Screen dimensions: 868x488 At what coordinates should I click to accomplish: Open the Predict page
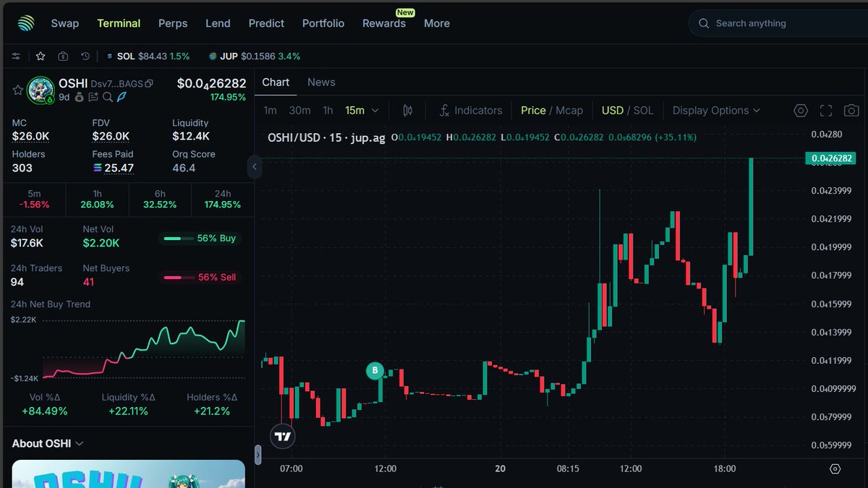266,23
